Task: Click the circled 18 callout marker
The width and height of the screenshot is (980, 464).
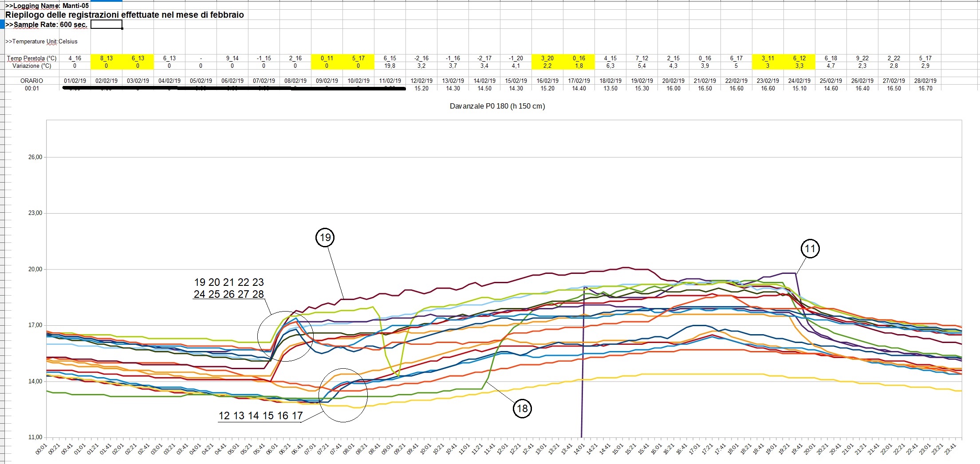Action: coord(522,408)
